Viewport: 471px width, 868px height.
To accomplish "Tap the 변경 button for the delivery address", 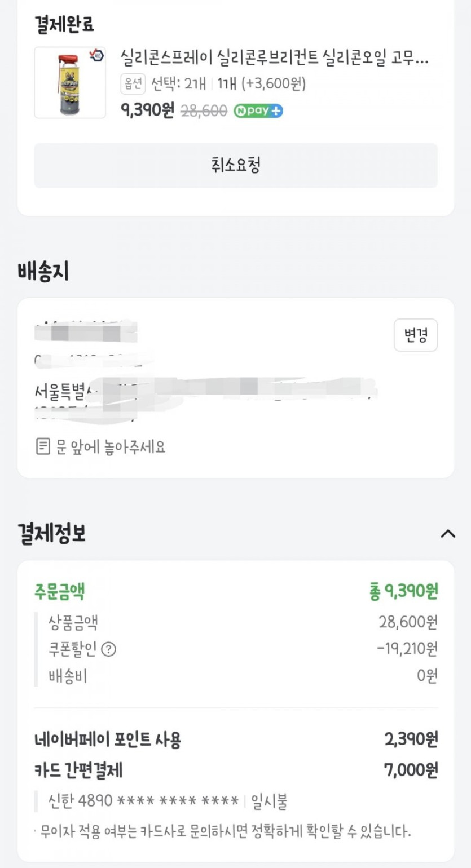I will (416, 335).
